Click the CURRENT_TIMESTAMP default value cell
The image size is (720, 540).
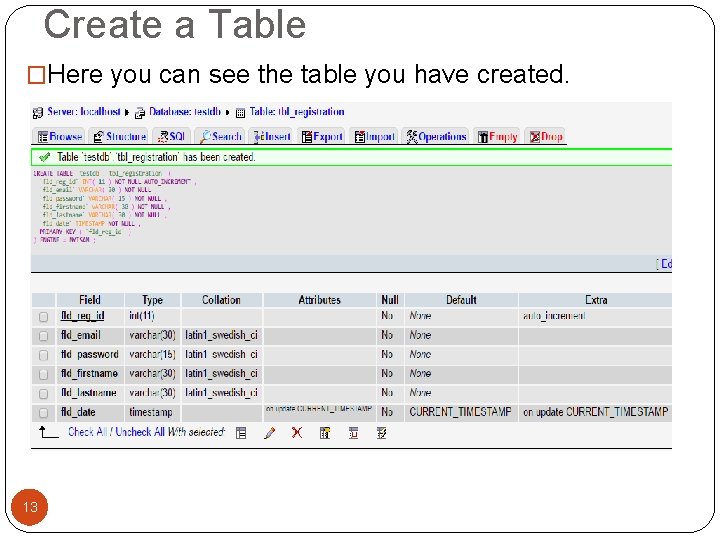460,412
